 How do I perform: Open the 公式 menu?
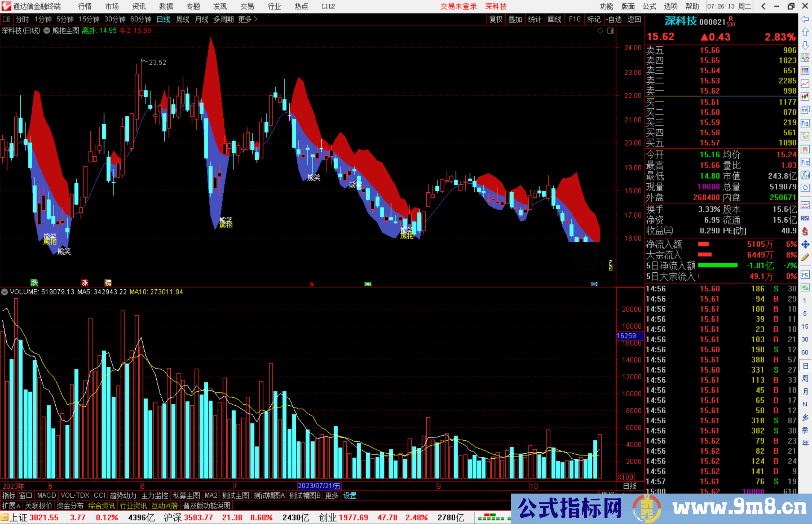[649, 6]
